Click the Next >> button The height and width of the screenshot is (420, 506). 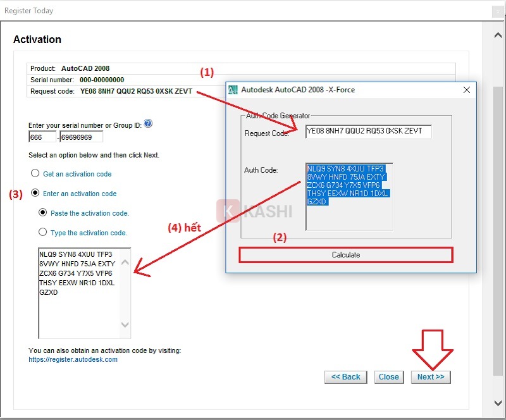click(x=430, y=376)
